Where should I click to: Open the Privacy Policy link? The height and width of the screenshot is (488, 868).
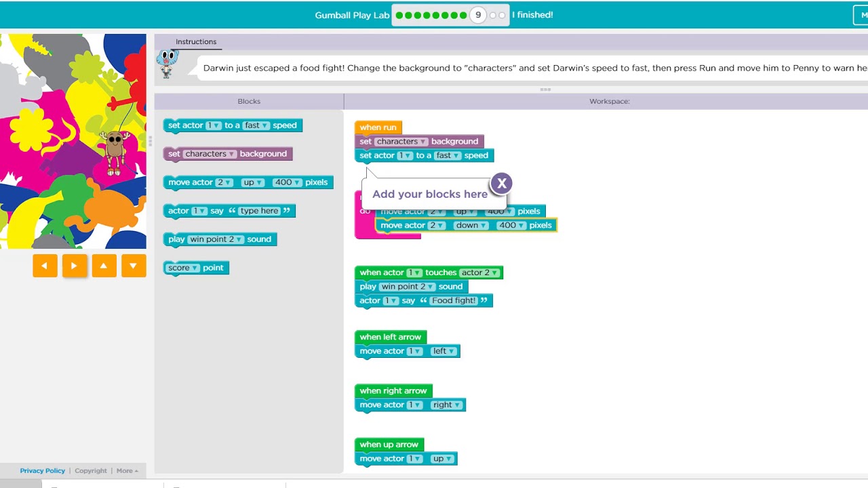[43, 470]
